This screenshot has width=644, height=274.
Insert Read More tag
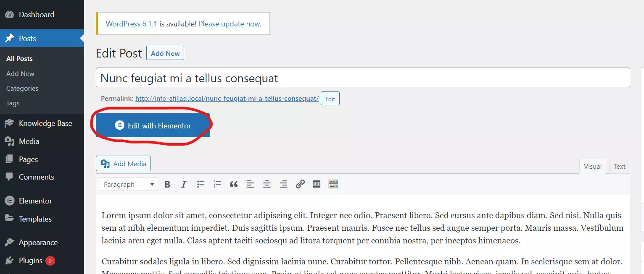[317, 184]
